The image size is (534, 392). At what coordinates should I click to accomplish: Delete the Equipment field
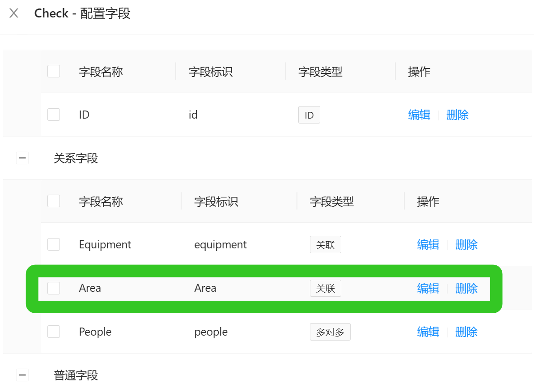(466, 244)
